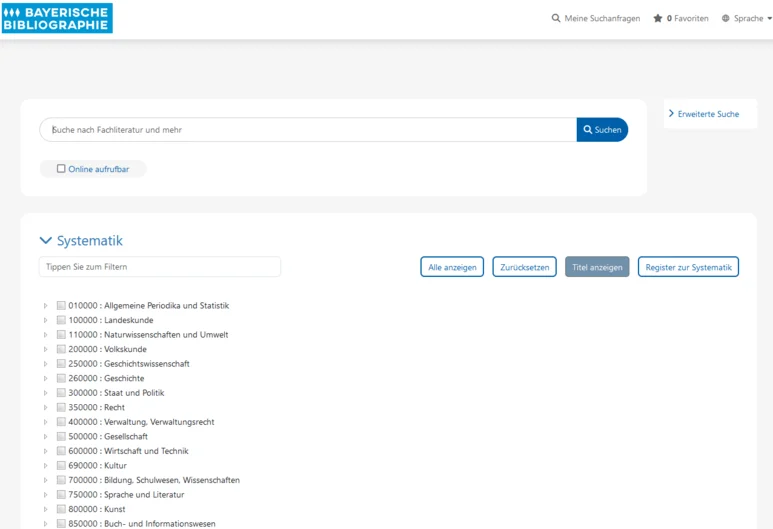Screen dimensions: 773x529
Task: Expand 850000 Buch- und Informationswesen
Action: tap(45, 524)
